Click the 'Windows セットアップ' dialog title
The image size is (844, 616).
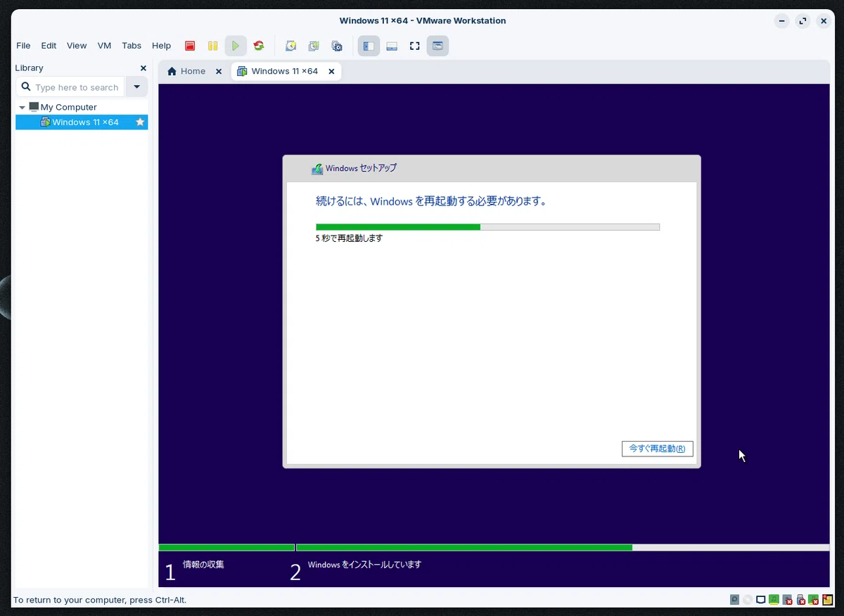(361, 169)
